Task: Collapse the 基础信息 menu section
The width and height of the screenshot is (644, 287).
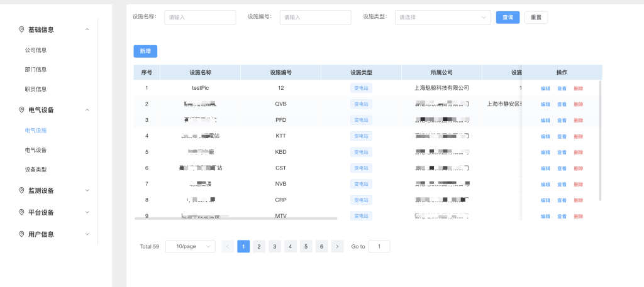Action: [87, 30]
